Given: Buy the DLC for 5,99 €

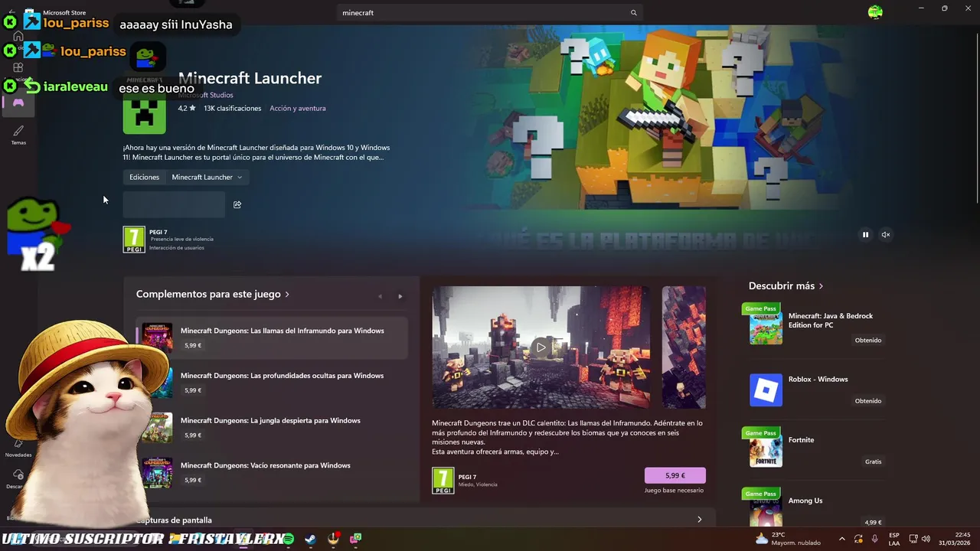Looking at the screenshot, I should click(675, 475).
